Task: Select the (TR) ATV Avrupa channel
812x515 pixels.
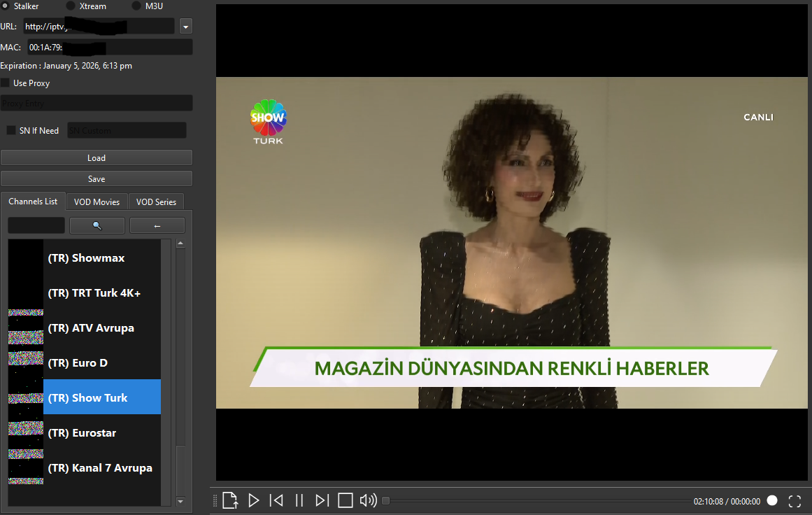Action: coord(102,328)
